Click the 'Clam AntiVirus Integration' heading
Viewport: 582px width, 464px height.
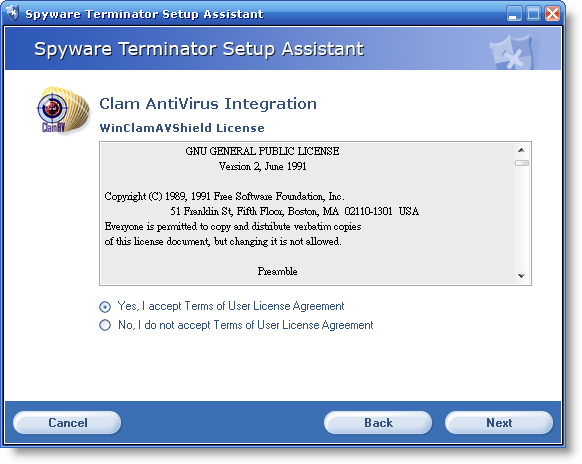pos(208,104)
